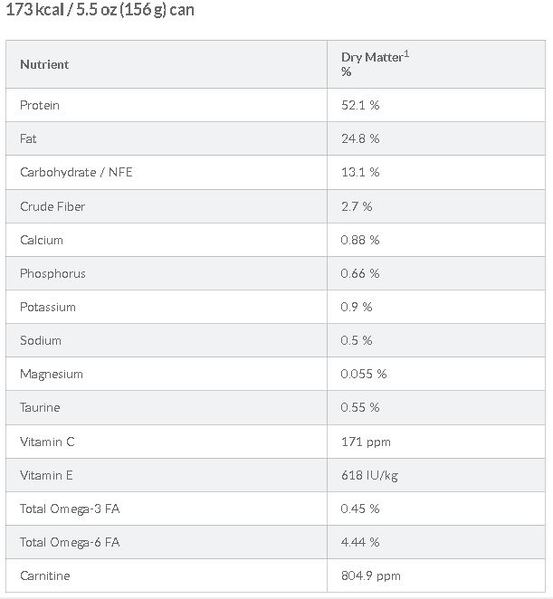Click the Crude Fiber row label
The width and height of the screenshot is (553, 599).
(52, 207)
